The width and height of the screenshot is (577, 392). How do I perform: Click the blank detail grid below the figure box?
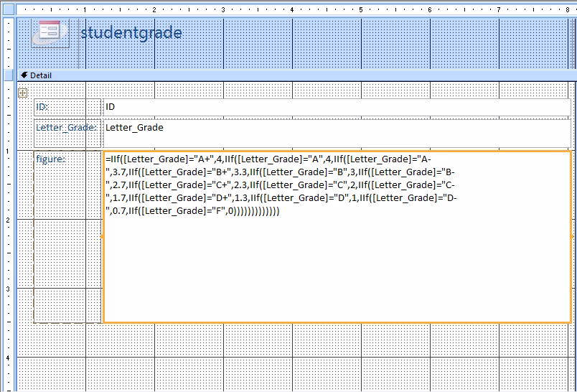323,352
